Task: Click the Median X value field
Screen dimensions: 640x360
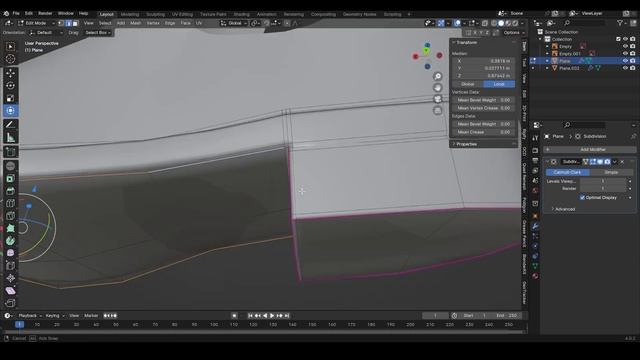Action: pos(483,61)
